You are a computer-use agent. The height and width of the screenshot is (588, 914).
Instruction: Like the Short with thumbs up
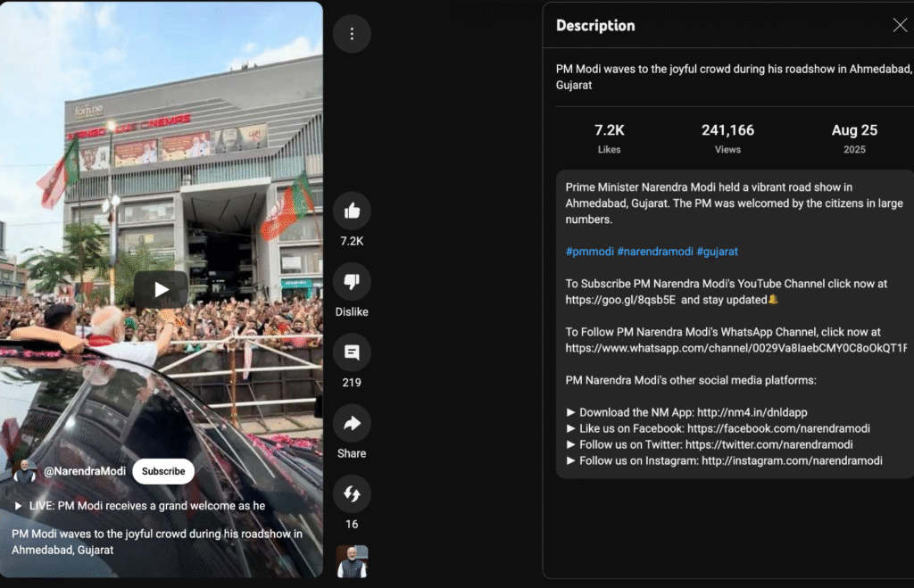[x=352, y=211]
